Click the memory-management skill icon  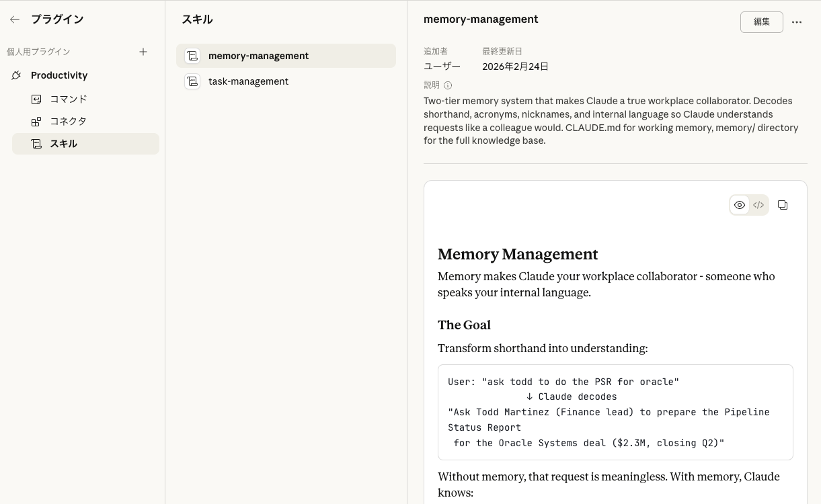pos(192,56)
